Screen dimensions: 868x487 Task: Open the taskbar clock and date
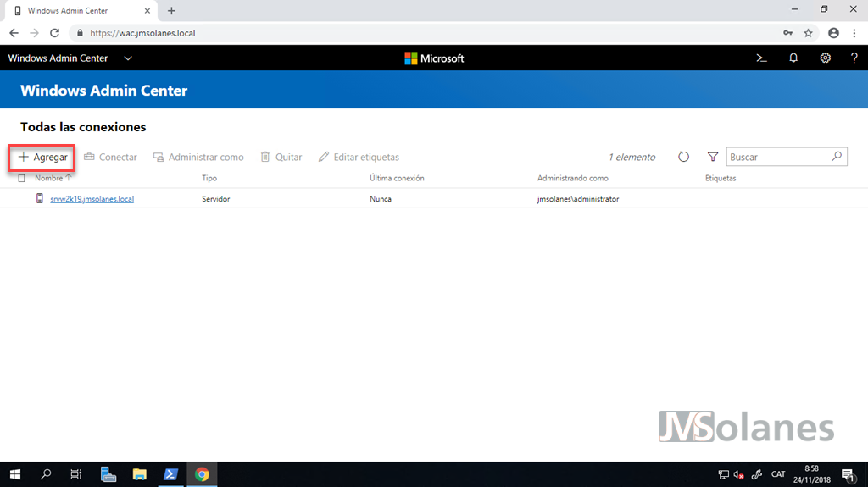click(x=811, y=474)
